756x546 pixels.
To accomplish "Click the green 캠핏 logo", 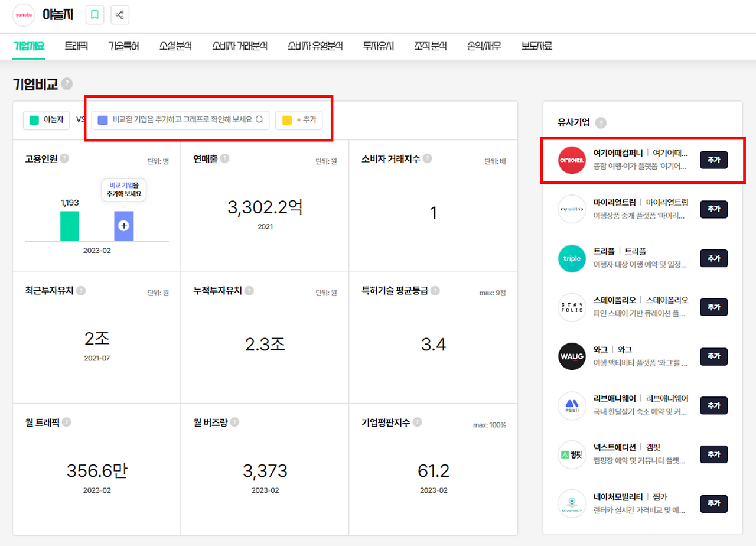I will 571,454.
